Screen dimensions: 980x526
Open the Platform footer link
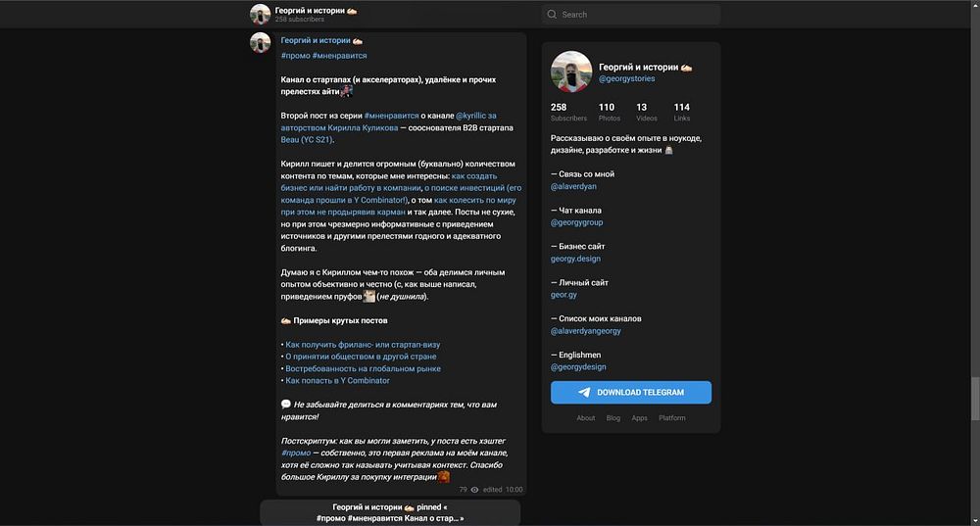pos(672,418)
